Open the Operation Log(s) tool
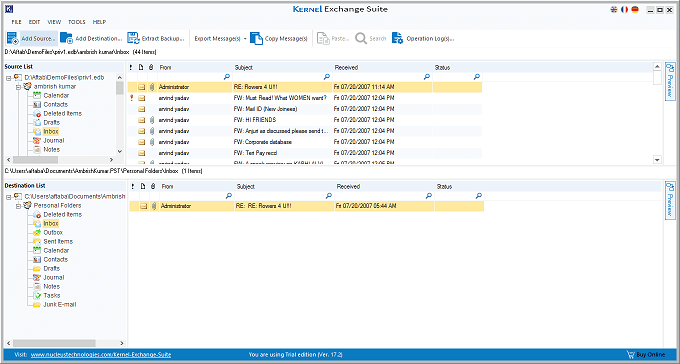Viewport: 680px width, 364px height. (397, 38)
